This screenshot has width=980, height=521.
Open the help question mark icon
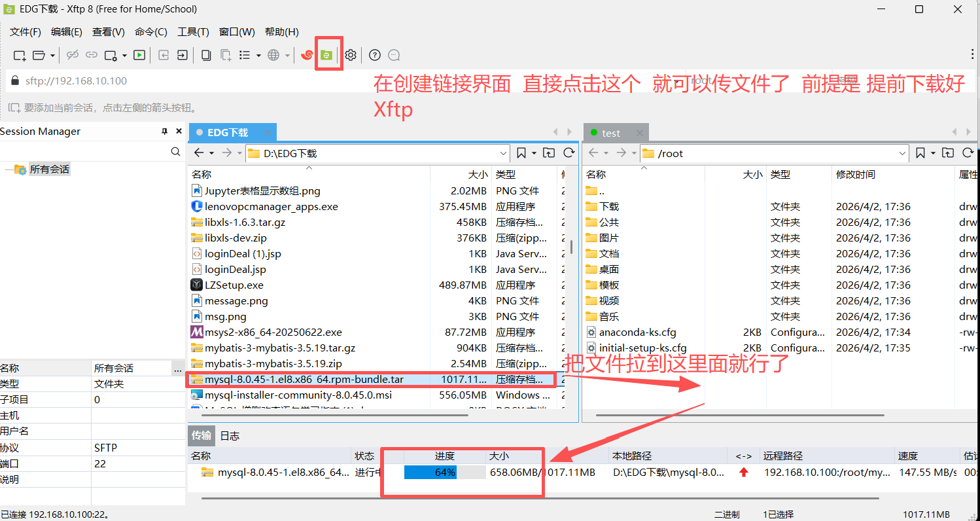[x=375, y=55]
